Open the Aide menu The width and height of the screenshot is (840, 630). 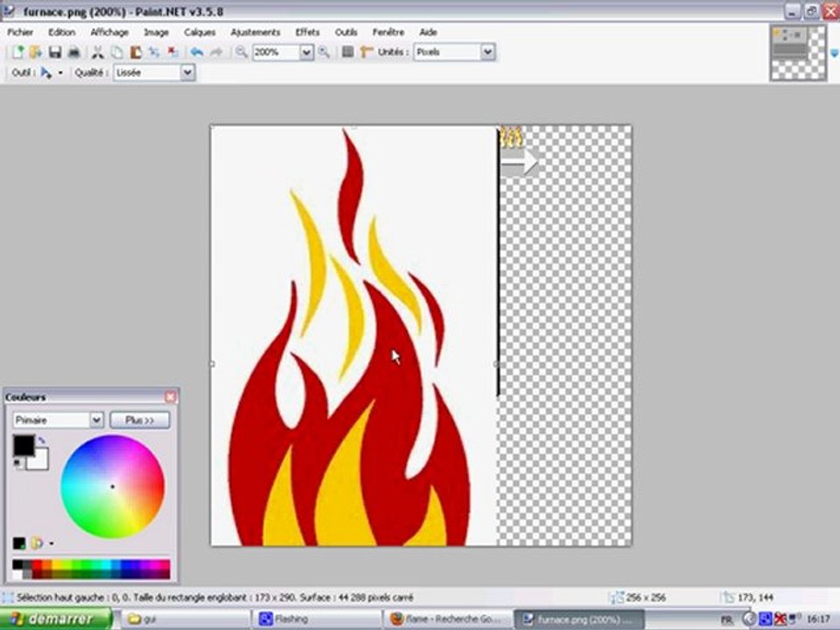(x=428, y=32)
